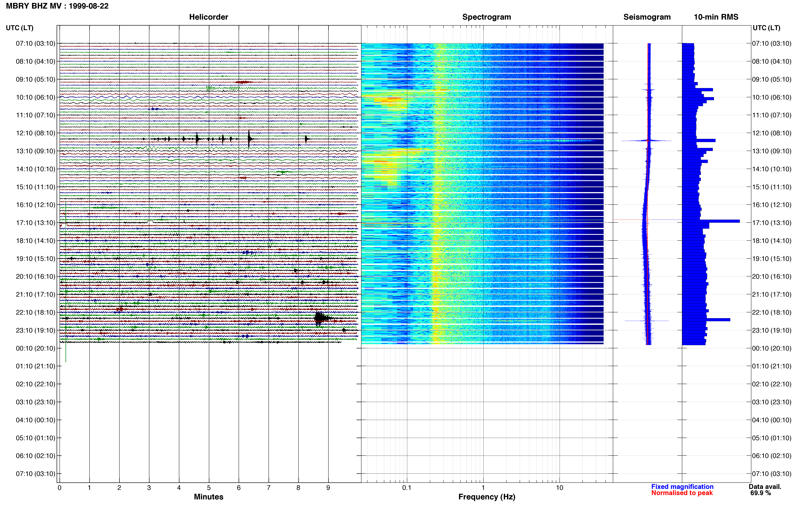Select the 10-min RMS panel heading
Screen dimensions: 812x508
coord(716,17)
